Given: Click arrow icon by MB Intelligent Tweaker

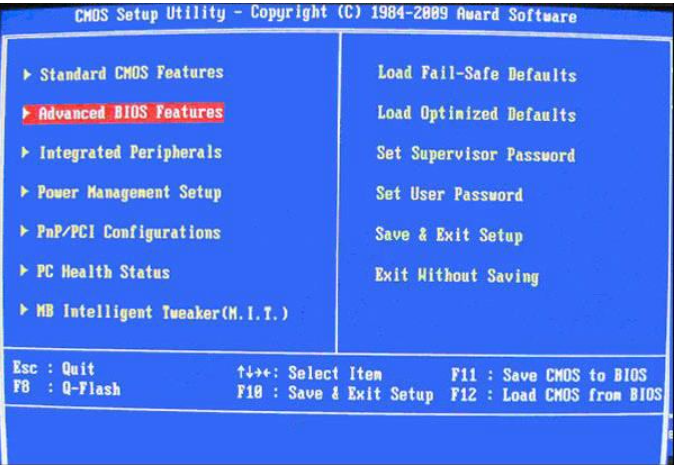Looking at the screenshot, I should pos(25,310).
